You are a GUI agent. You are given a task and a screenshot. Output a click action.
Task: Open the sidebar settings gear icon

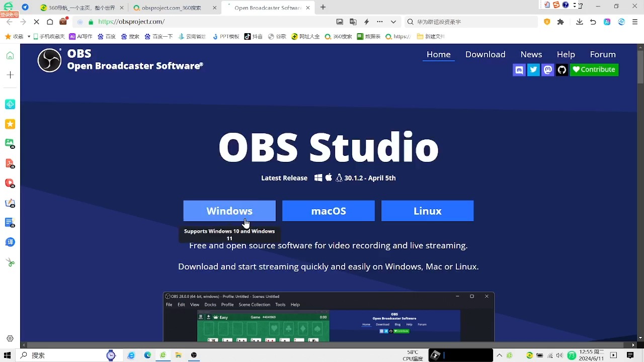click(10, 338)
